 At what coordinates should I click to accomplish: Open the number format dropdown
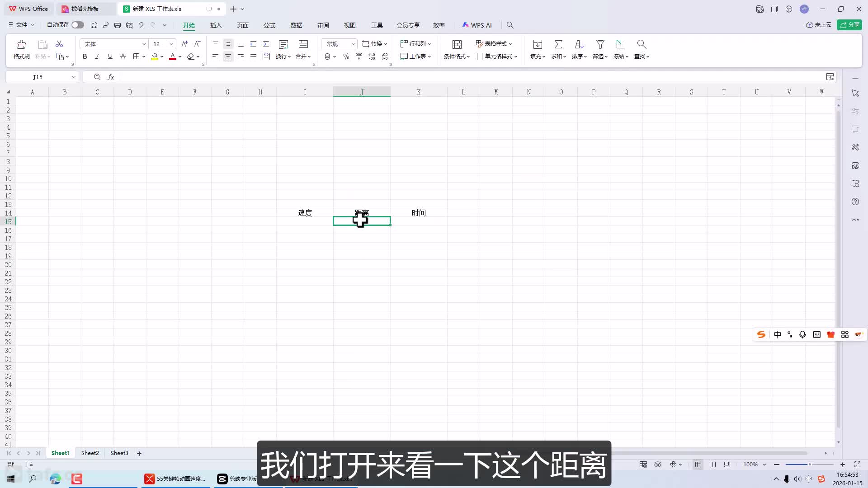coord(353,44)
